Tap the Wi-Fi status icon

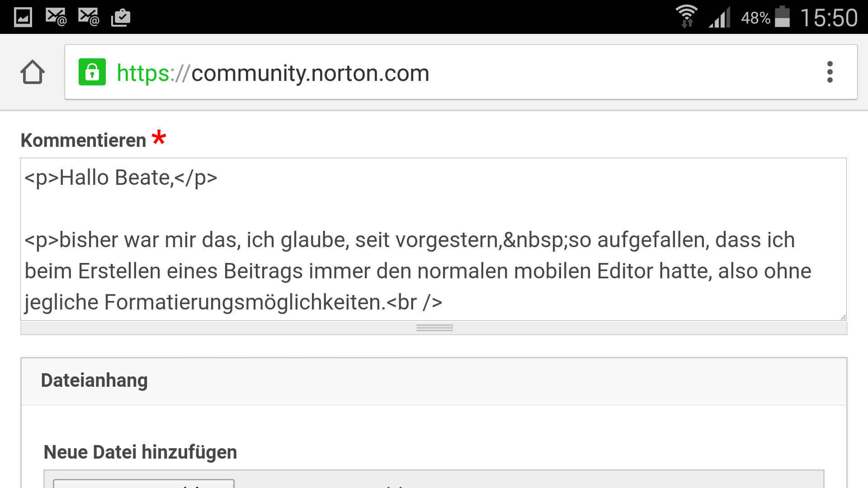[686, 17]
